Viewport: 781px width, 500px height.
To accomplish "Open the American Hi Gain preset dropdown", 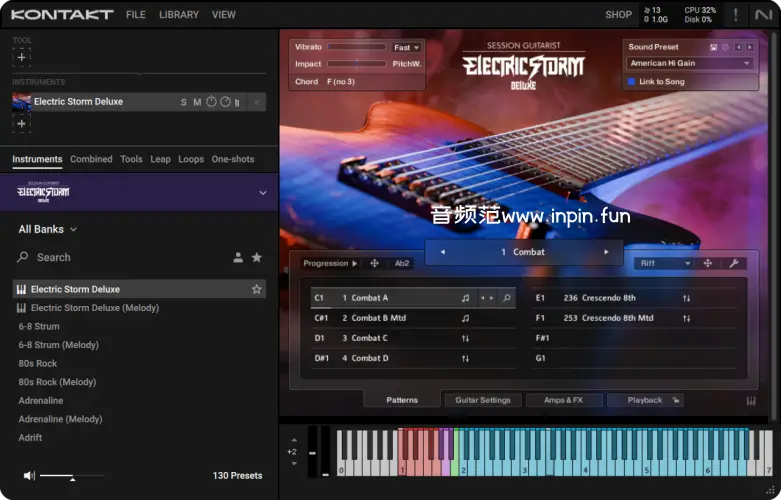I will coord(689,63).
